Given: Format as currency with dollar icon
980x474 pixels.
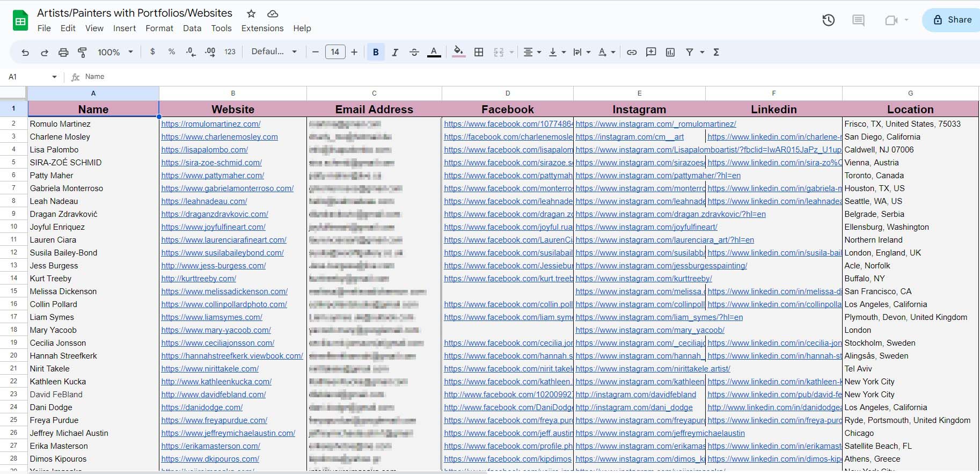Looking at the screenshot, I should [152, 52].
